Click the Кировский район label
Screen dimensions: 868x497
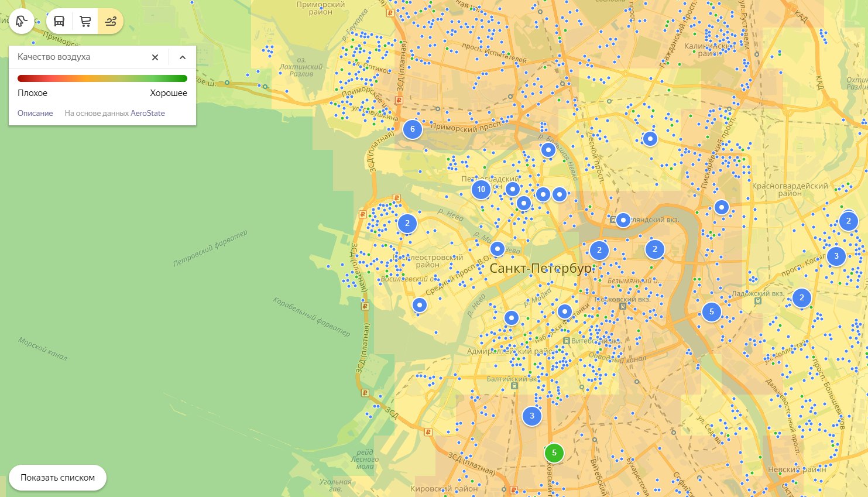pos(444,489)
